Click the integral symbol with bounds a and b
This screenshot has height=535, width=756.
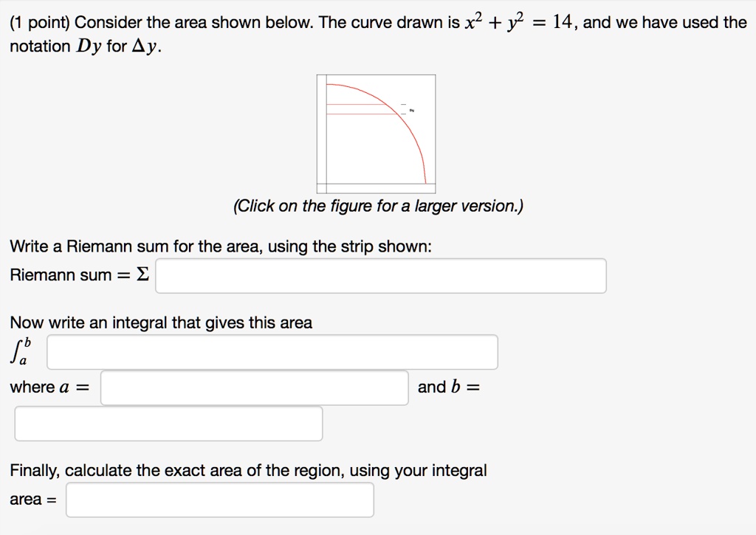[x=20, y=351]
